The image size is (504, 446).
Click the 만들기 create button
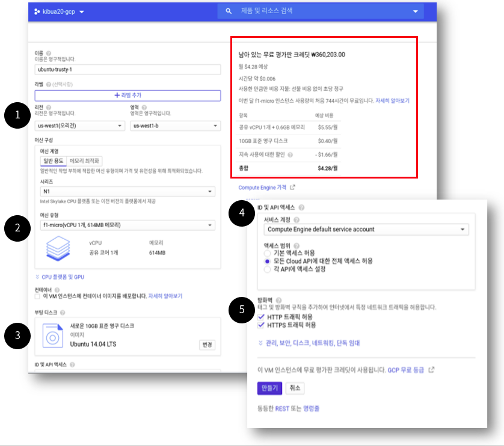pos(269,388)
